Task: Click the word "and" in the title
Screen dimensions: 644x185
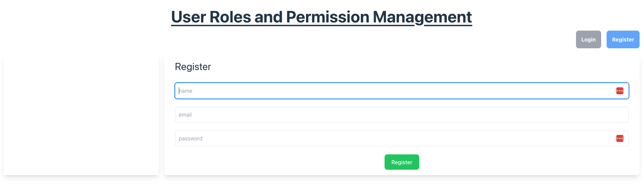Action: [268, 17]
